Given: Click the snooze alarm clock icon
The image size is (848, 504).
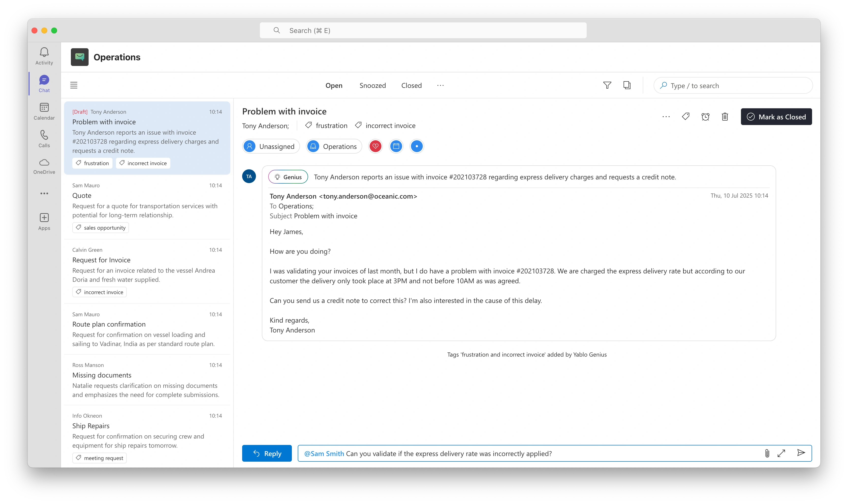Looking at the screenshot, I should [x=705, y=117].
